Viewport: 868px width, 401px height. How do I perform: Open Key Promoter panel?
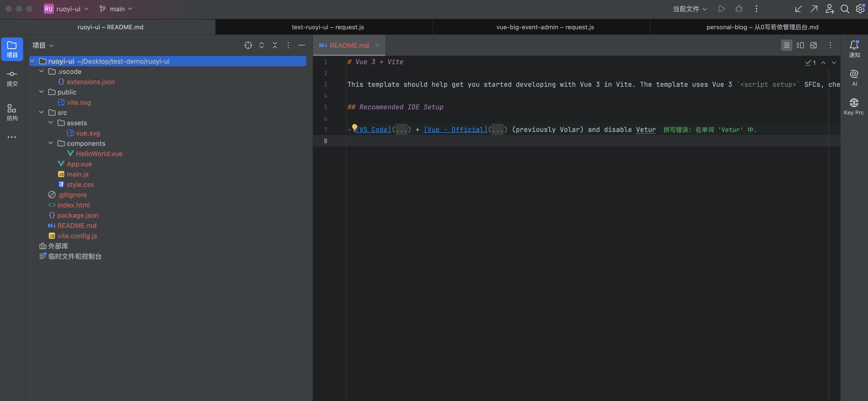pos(854,107)
